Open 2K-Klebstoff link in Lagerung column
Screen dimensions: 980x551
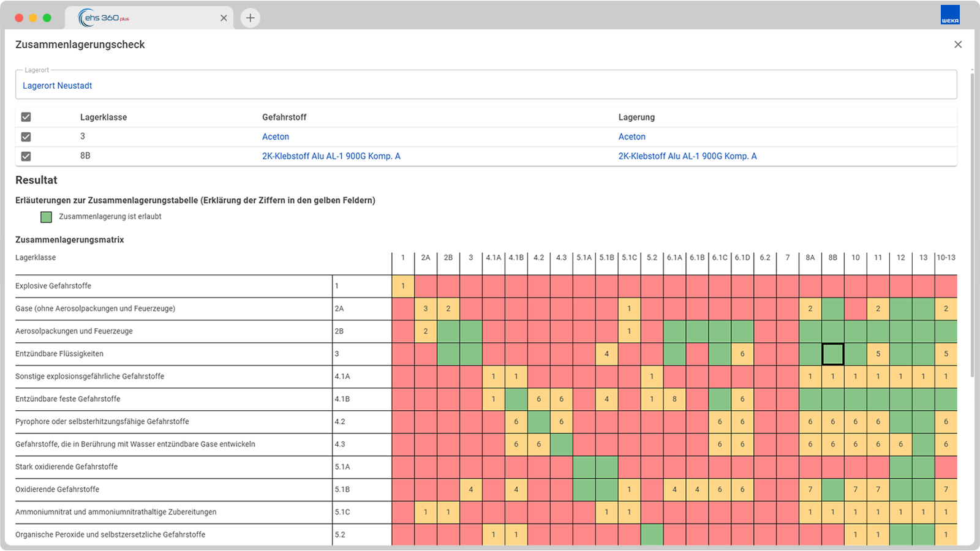pos(687,156)
